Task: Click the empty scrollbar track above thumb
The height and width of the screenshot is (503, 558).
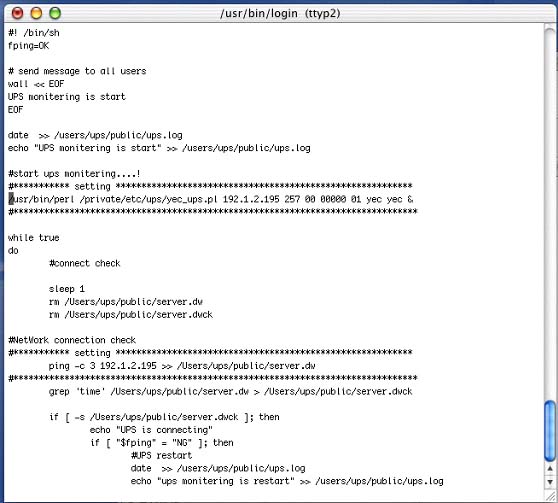Action: (x=550, y=214)
